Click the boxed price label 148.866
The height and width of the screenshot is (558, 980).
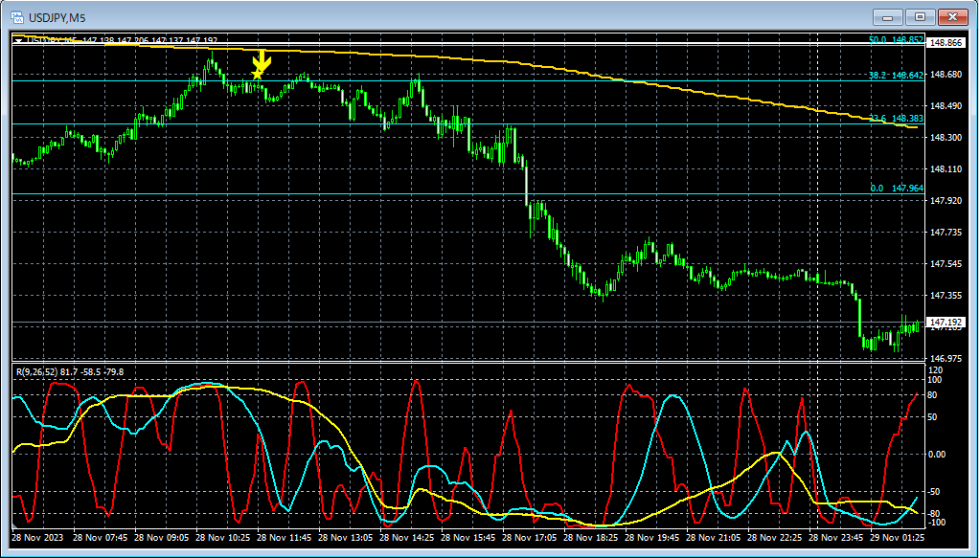946,43
